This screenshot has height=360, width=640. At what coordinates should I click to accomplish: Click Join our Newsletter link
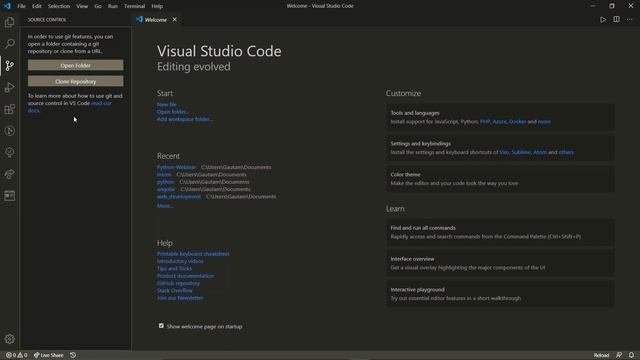tap(180, 298)
